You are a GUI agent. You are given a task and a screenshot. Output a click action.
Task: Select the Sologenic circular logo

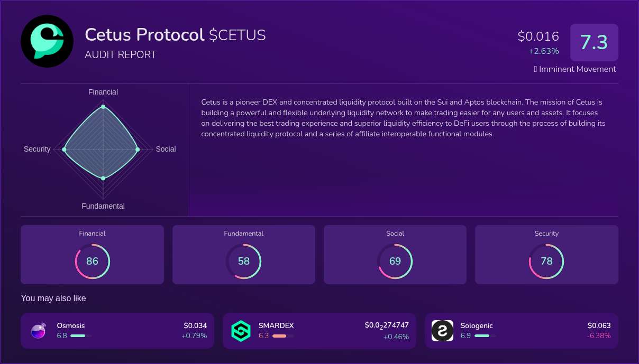(x=442, y=331)
